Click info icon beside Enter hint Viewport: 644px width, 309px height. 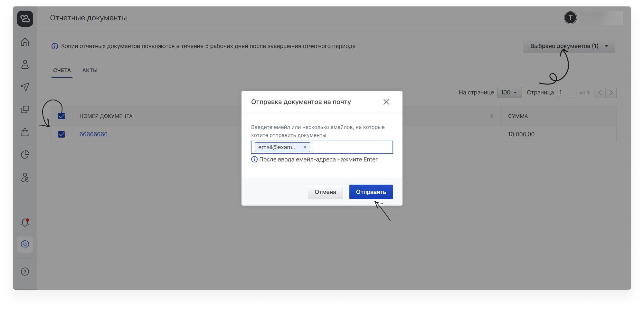coord(254,159)
